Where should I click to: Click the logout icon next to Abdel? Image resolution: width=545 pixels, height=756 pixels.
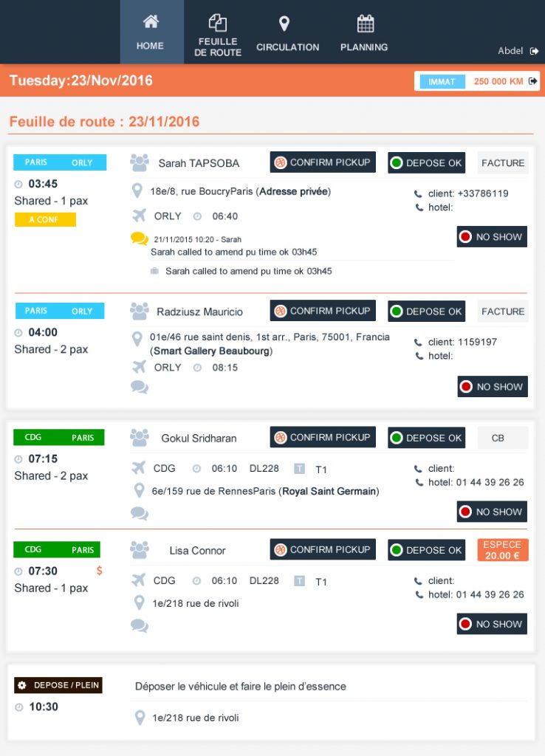pyautogui.click(x=535, y=51)
